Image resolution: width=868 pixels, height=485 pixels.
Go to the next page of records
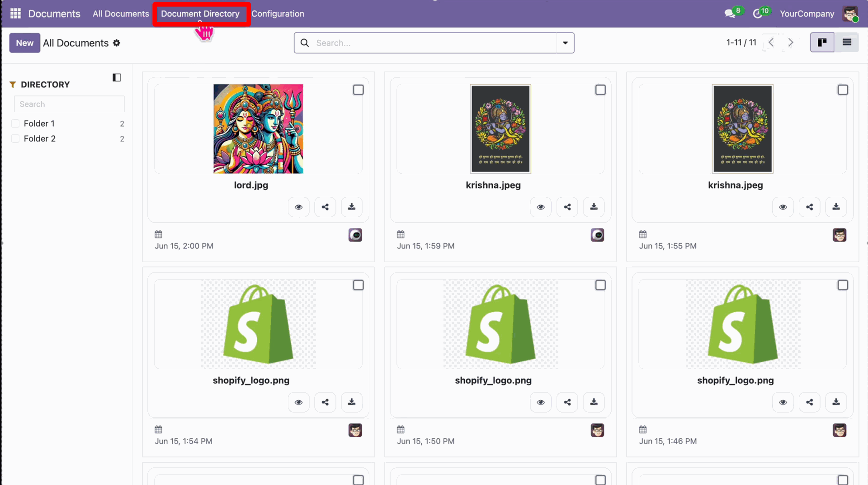[791, 43]
